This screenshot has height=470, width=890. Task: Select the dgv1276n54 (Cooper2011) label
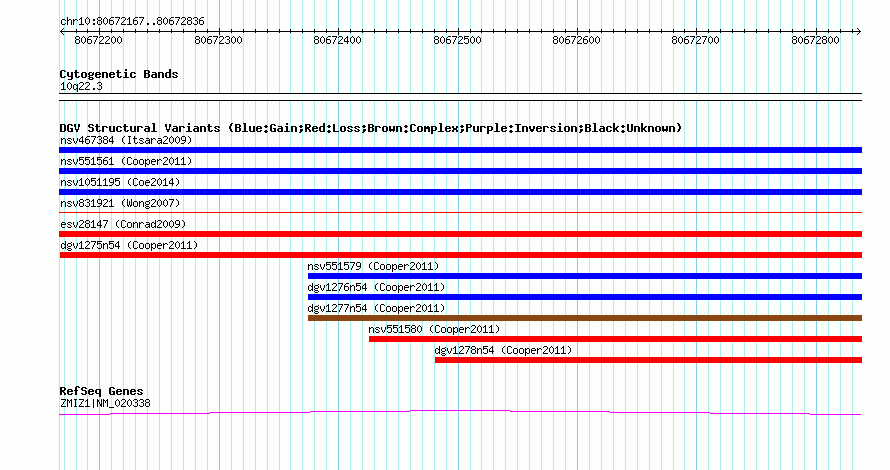pos(376,287)
